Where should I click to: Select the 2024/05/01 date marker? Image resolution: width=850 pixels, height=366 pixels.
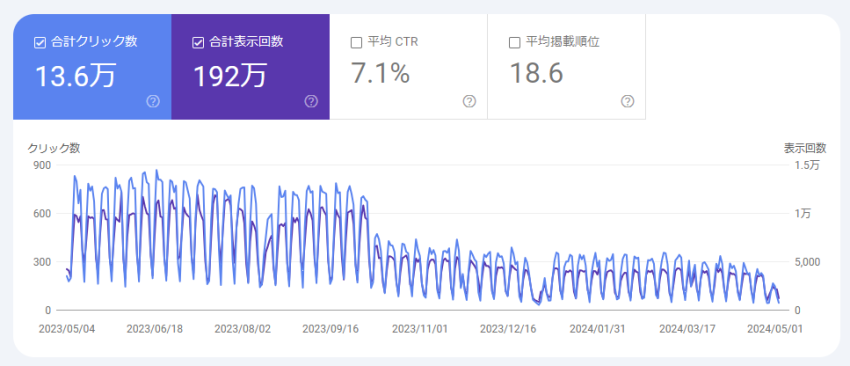click(x=775, y=330)
